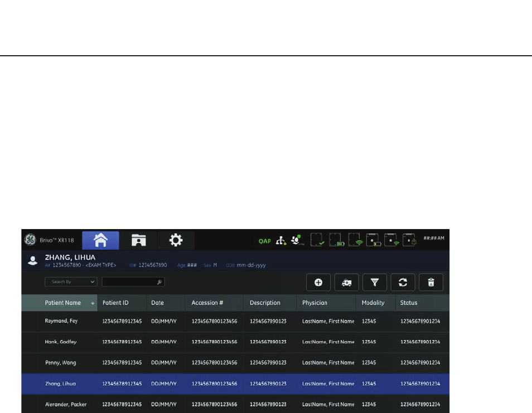Open the network status icon
532x413 pixels.
coord(280,240)
